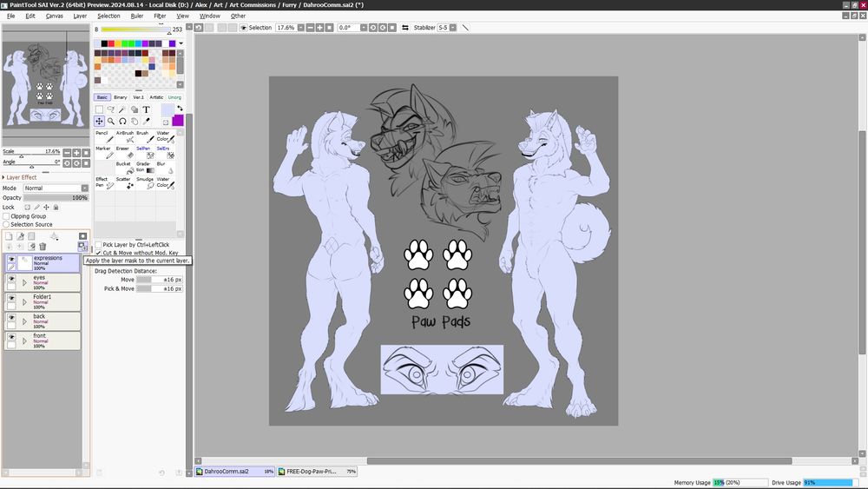Select the Move tool

click(99, 122)
